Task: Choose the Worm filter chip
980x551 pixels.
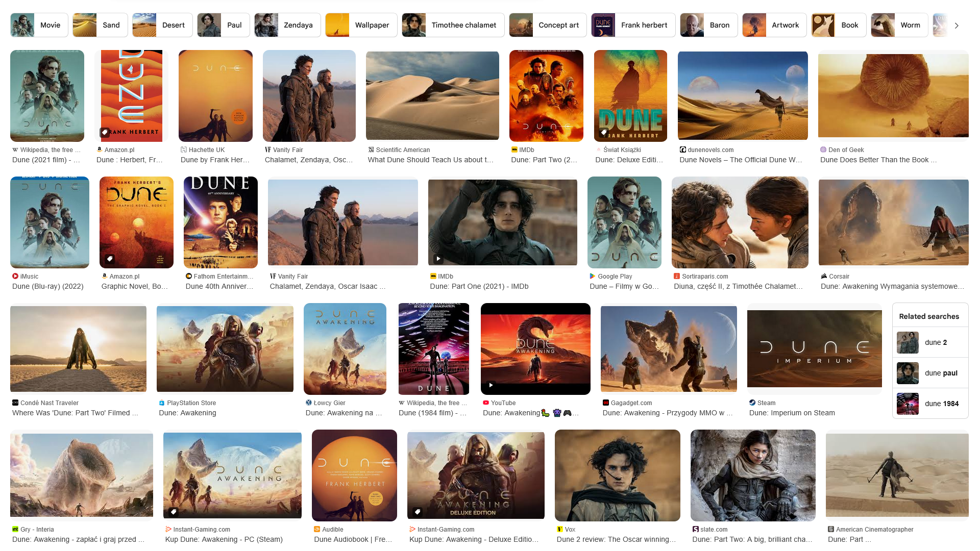Action: (899, 25)
